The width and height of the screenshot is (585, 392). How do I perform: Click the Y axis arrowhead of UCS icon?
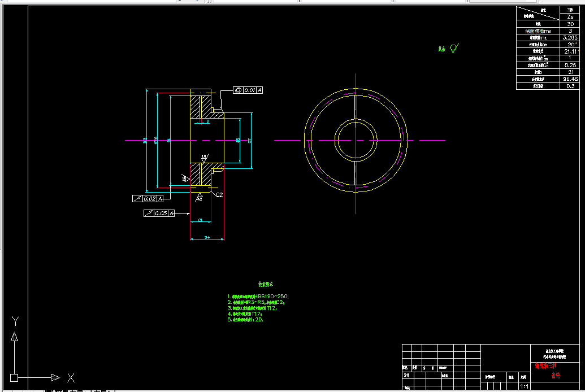(x=14, y=337)
